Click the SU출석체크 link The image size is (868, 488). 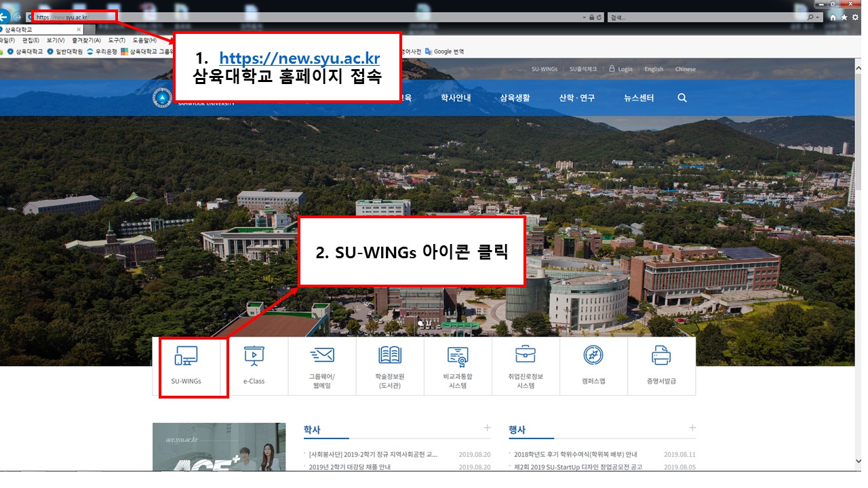[583, 69]
